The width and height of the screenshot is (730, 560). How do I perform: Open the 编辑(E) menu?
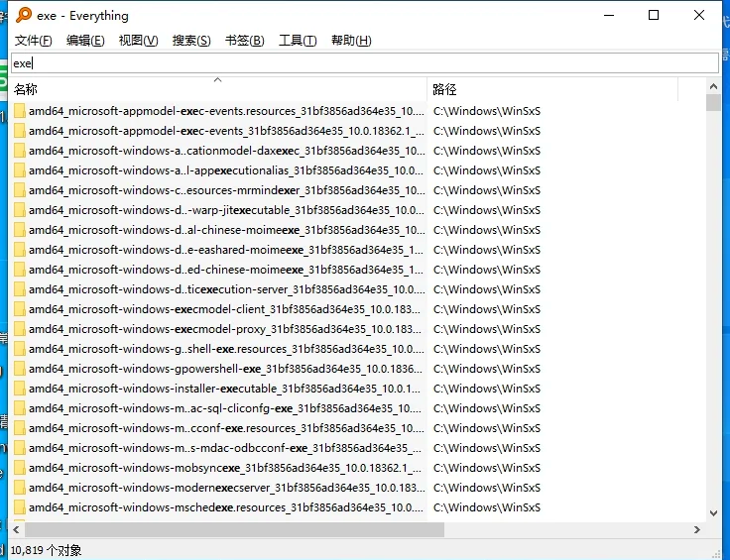85,41
